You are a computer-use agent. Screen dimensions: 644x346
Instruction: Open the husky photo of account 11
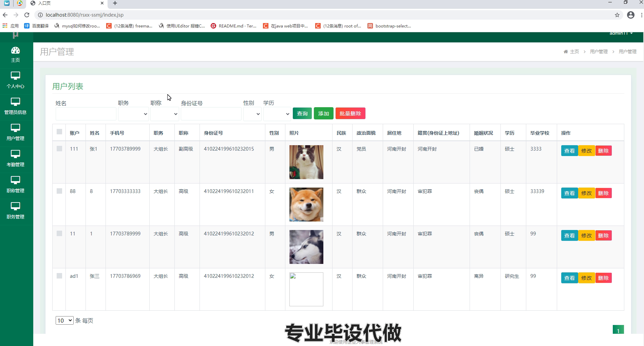click(x=306, y=247)
